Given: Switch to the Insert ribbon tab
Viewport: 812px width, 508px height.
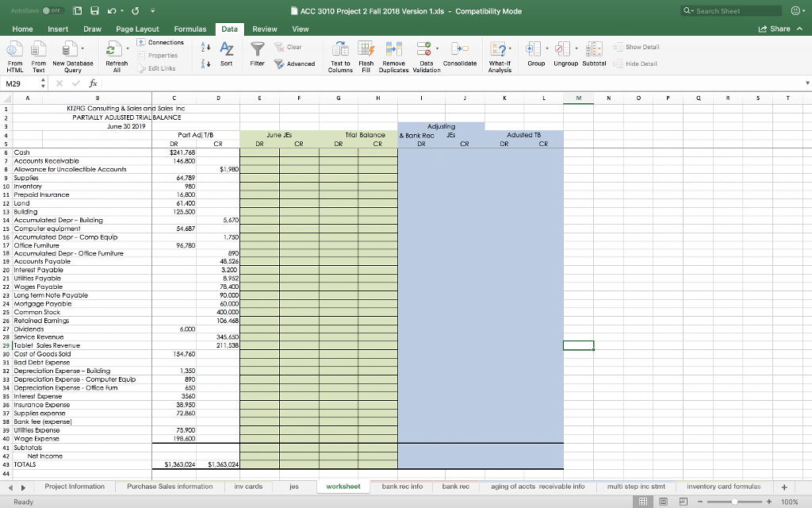Looking at the screenshot, I should 58,29.
